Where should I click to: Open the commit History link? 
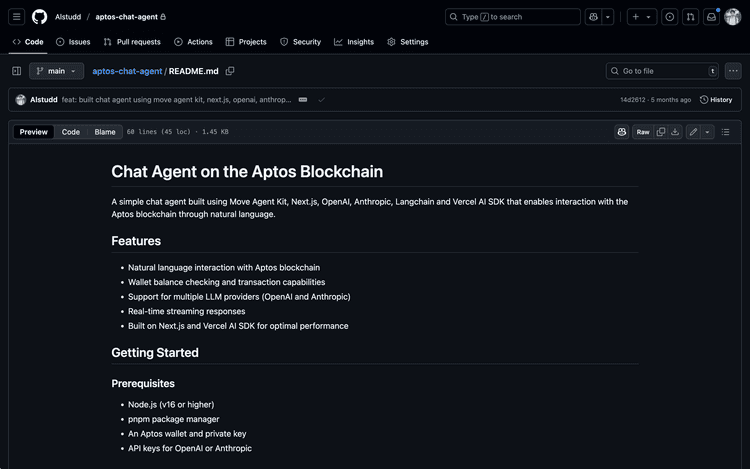(x=716, y=100)
